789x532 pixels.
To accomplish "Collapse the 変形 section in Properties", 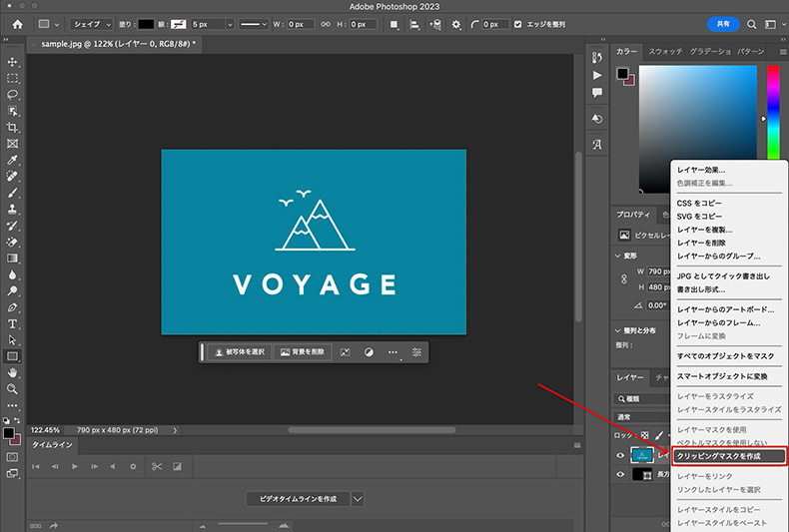I will [x=619, y=255].
